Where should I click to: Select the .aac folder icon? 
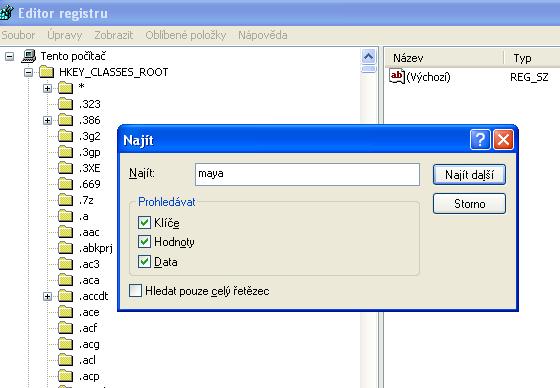coord(65,232)
